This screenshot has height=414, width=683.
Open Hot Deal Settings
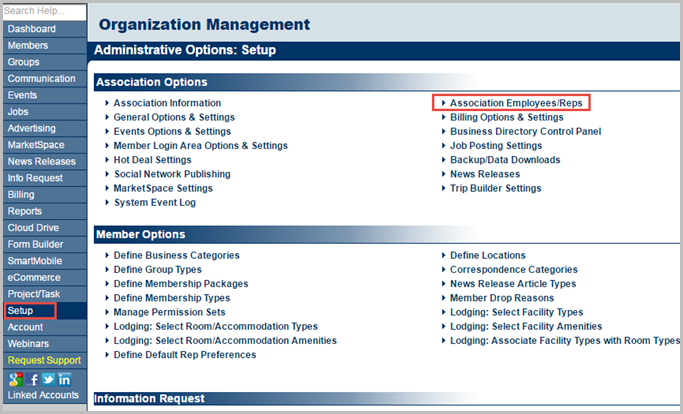click(152, 160)
